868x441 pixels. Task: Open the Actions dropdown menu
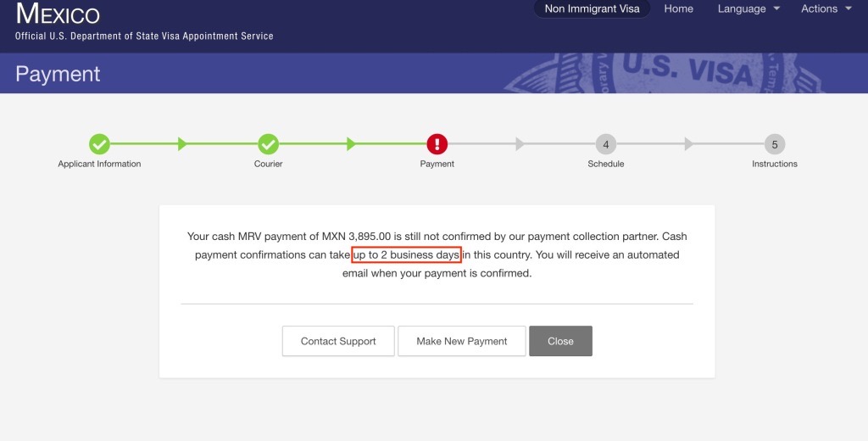pos(826,9)
